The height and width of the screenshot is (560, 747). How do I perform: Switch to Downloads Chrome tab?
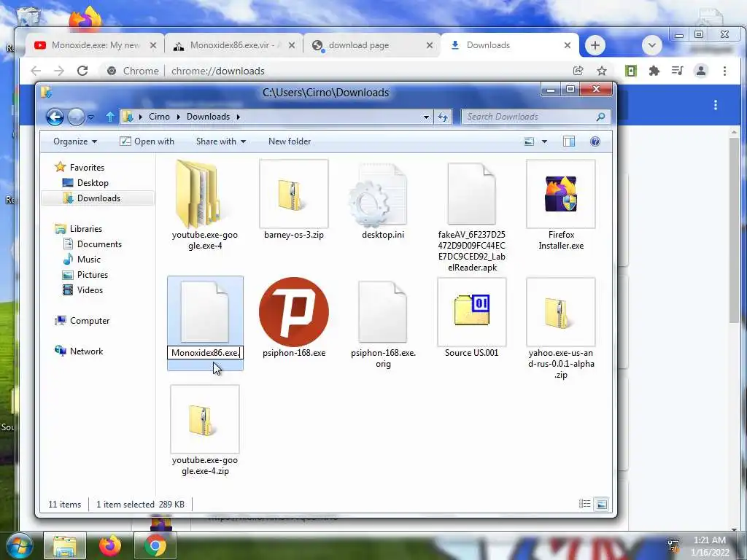[510, 45]
